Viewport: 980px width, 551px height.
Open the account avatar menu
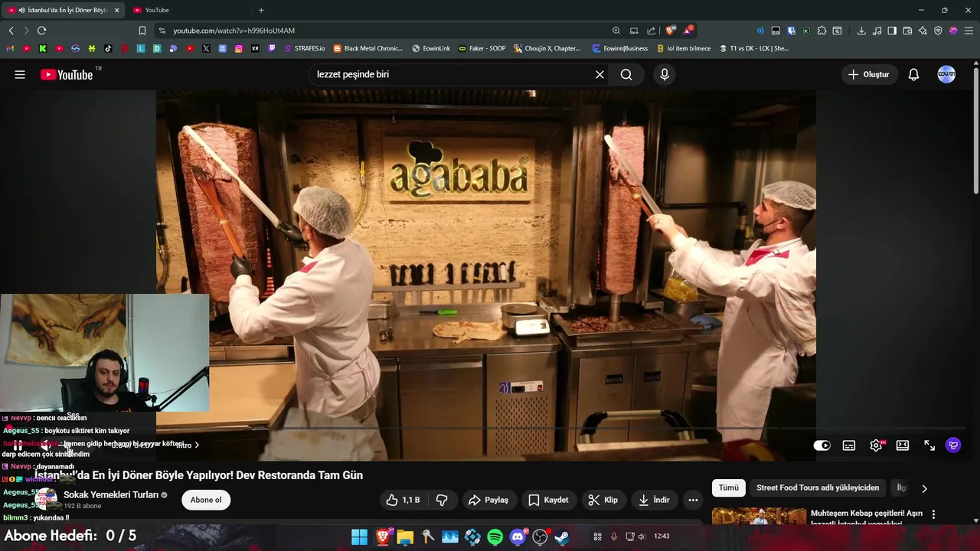tap(946, 74)
